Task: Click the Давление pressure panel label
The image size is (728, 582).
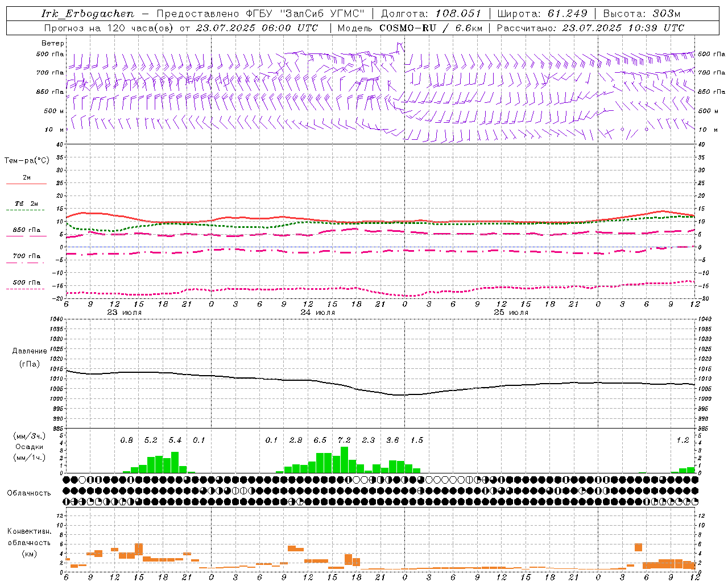Action: point(29,351)
